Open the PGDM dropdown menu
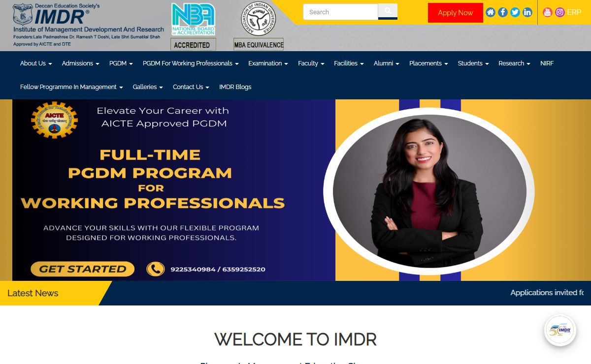This screenshot has width=591, height=364. (121, 63)
